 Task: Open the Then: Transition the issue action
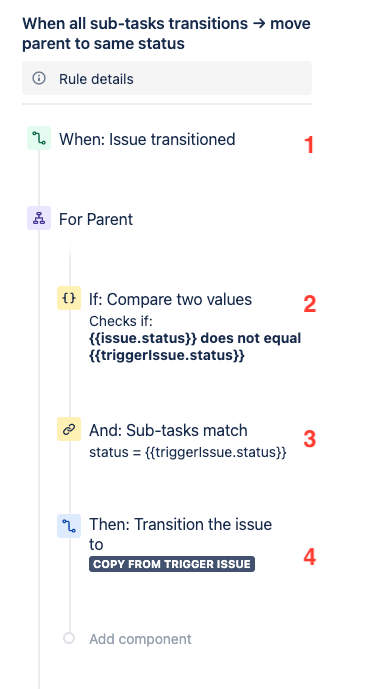pyautogui.click(x=181, y=534)
